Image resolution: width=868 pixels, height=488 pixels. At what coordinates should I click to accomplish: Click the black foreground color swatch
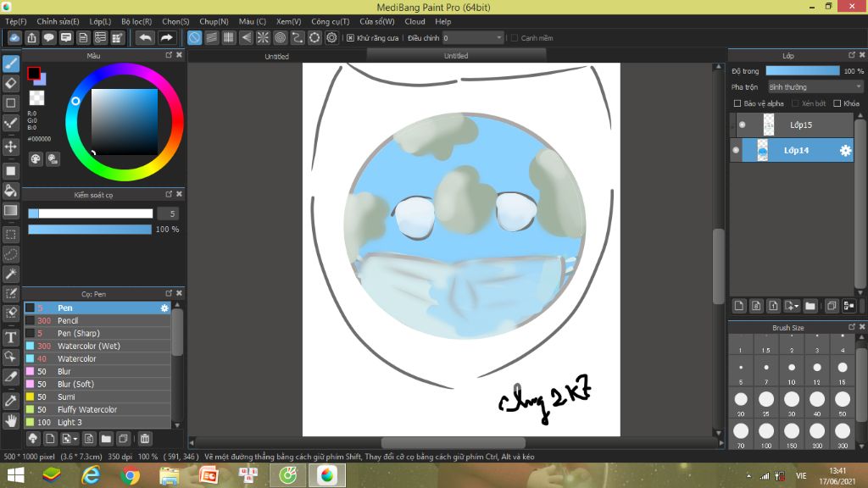point(33,73)
